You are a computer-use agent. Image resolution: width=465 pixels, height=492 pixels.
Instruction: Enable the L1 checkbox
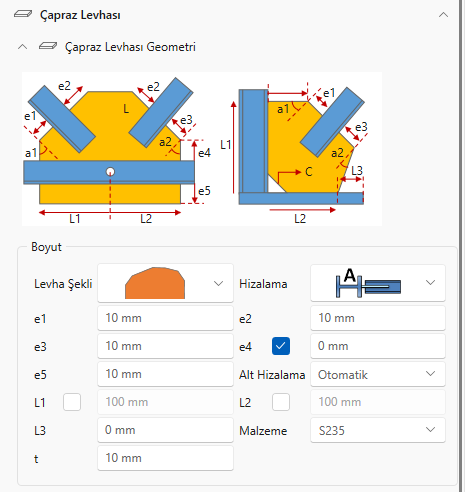point(72,402)
